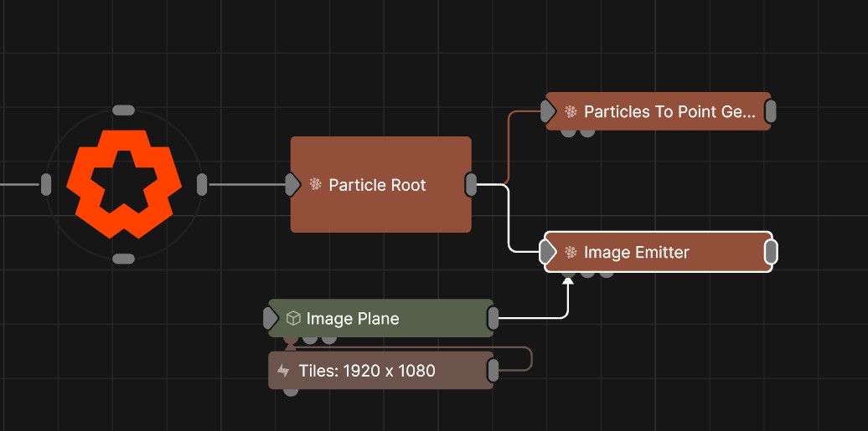
Task: Click the cube icon on Image Plane
Action: tap(293, 319)
